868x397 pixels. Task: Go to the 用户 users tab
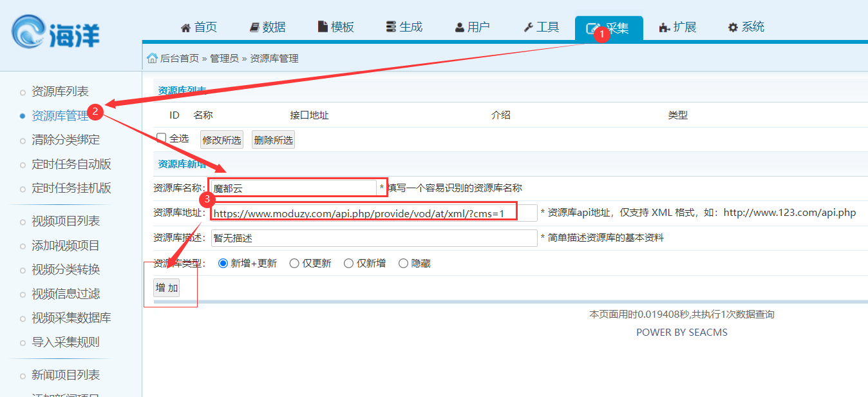pyautogui.click(x=473, y=27)
